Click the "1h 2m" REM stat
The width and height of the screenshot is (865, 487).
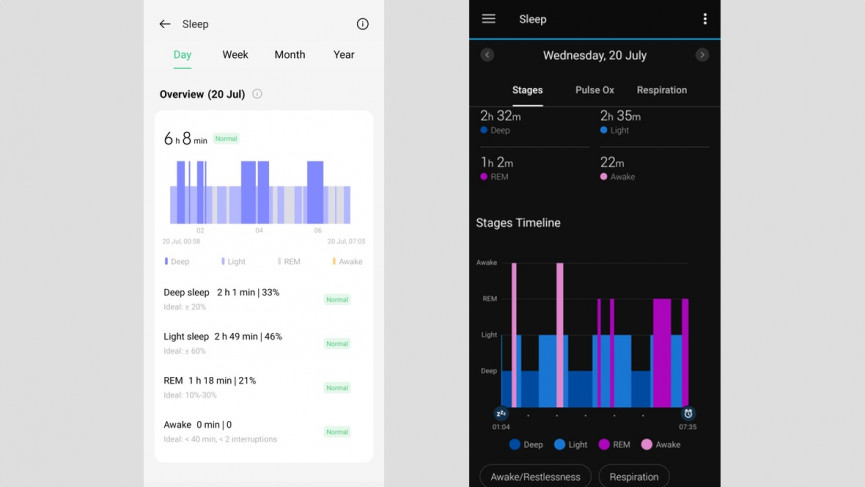[x=497, y=163]
